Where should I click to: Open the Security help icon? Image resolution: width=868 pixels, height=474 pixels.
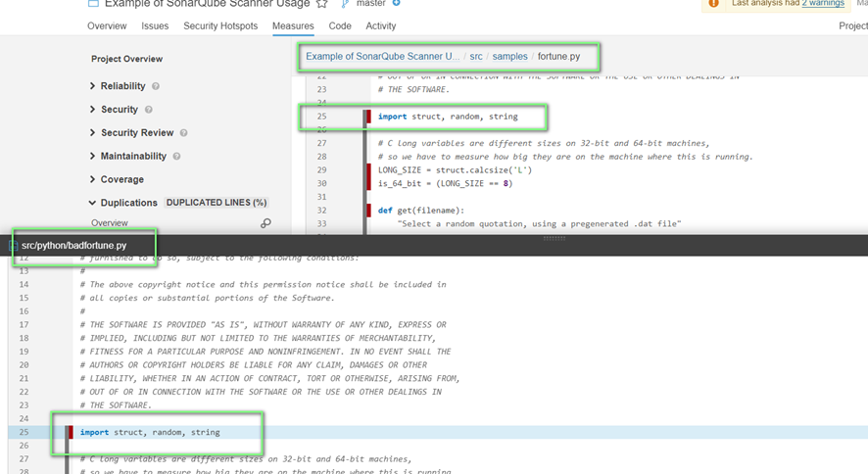point(148,110)
